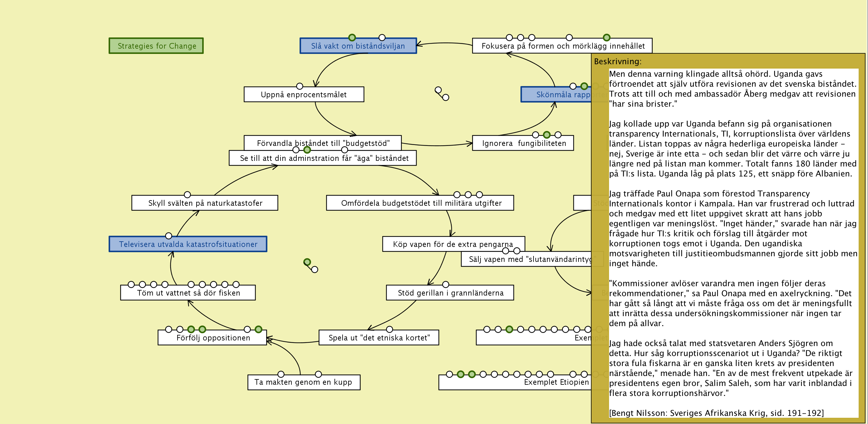The image size is (868, 424).
Task: Click the Förvandla biståndet till budgetstöd box
Action: click(323, 142)
